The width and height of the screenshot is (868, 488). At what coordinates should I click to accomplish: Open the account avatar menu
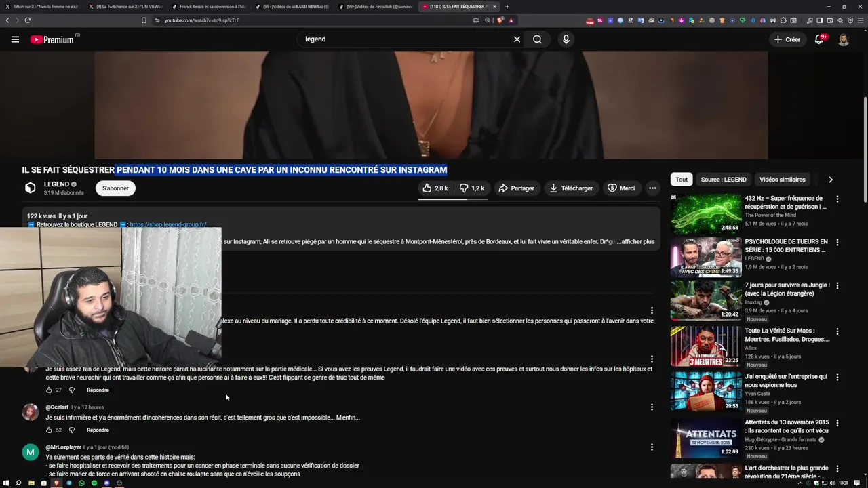(x=844, y=39)
